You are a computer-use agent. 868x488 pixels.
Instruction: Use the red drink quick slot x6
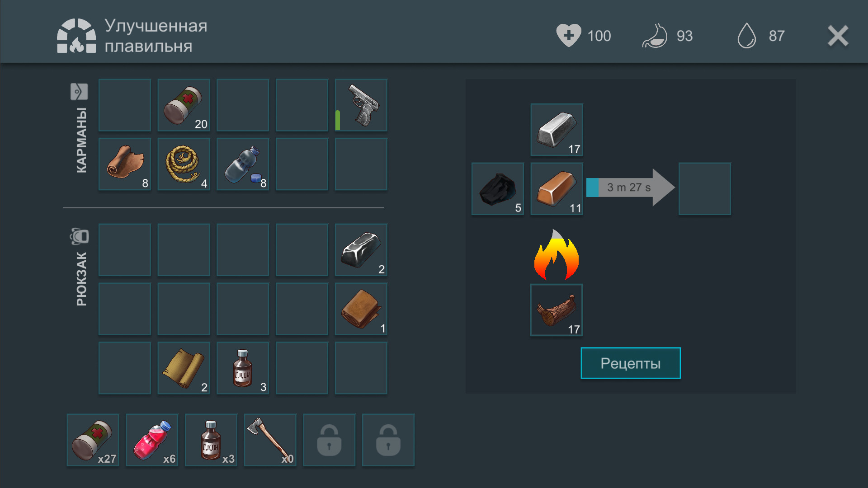pos(152,440)
